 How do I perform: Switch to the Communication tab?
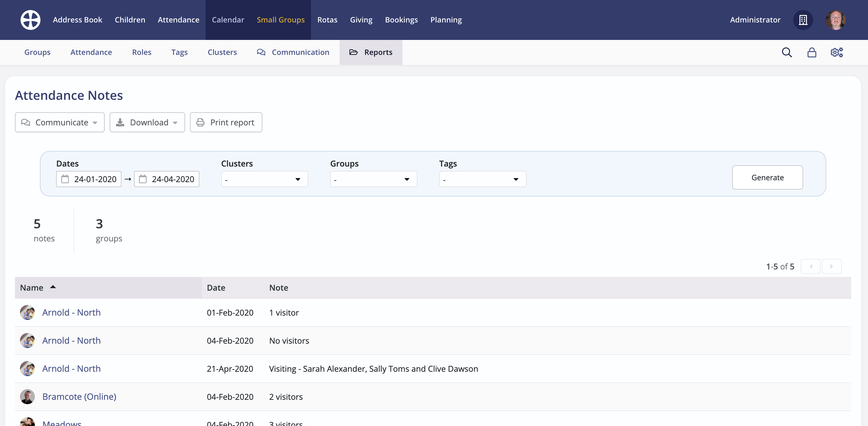[293, 52]
